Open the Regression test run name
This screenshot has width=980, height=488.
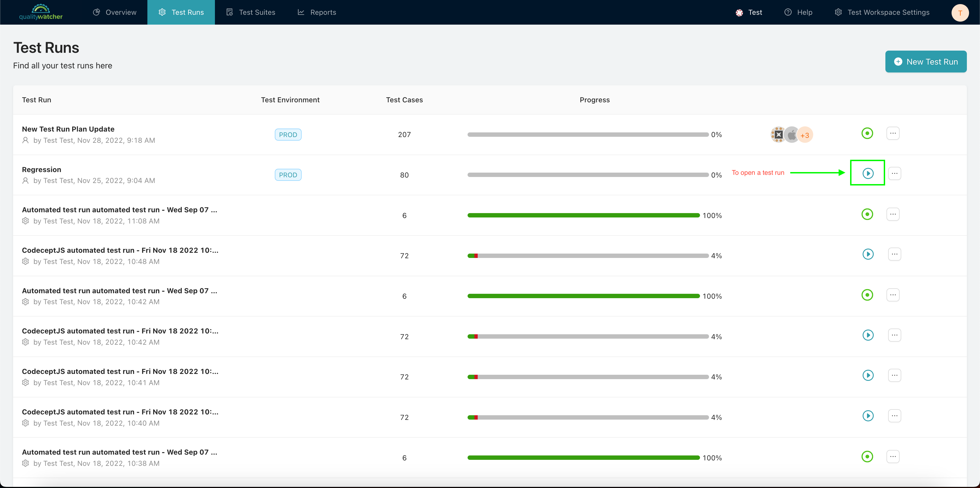[42, 169]
